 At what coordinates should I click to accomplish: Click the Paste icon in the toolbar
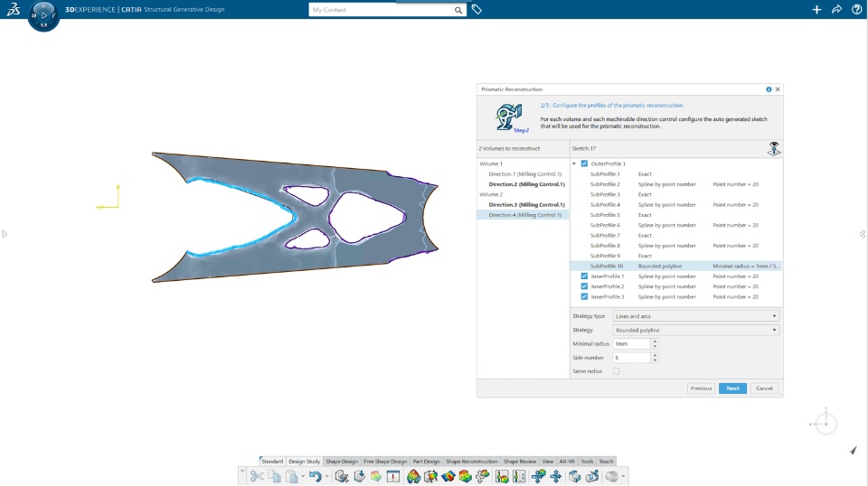(292, 476)
